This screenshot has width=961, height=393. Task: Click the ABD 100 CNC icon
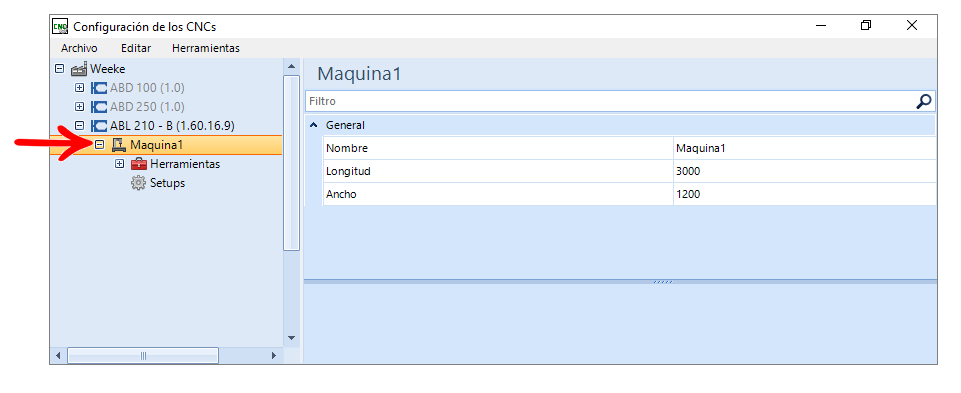click(x=99, y=88)
